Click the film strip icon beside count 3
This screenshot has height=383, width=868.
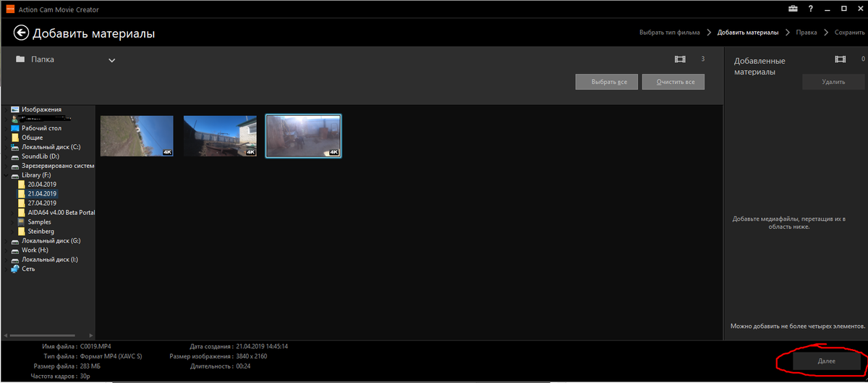coord(679,59)
